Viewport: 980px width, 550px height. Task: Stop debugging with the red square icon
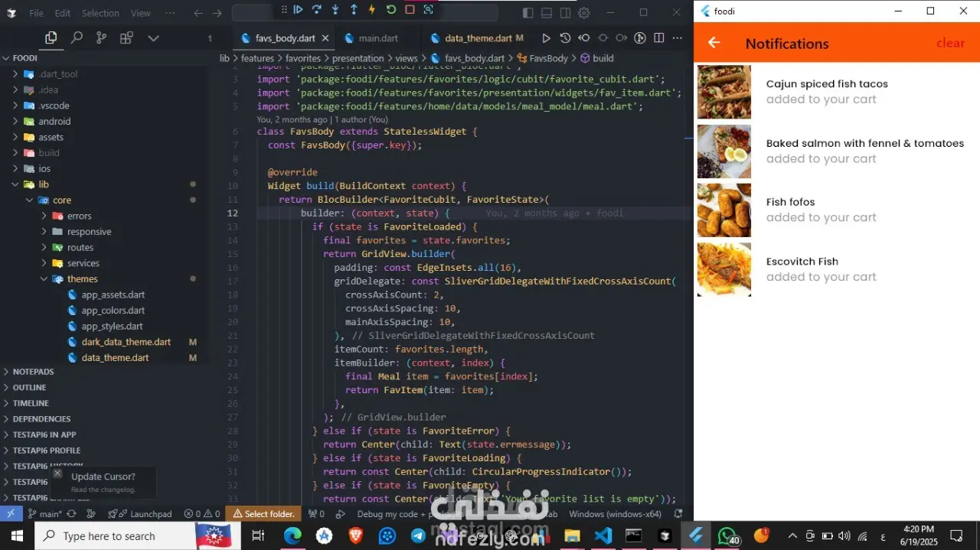click(410, 10)
